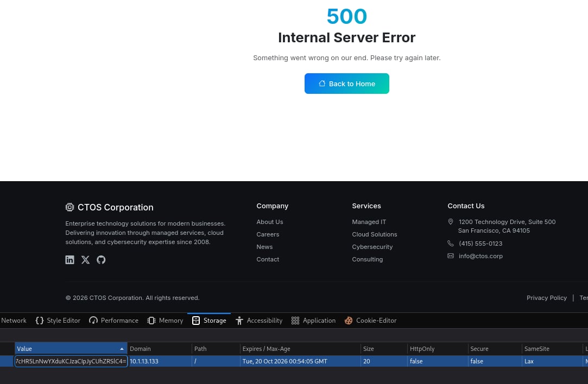Click the Performance gauge icon
Image resolution: width=588 pixels, height=384 pixels.
click(93, 321)
